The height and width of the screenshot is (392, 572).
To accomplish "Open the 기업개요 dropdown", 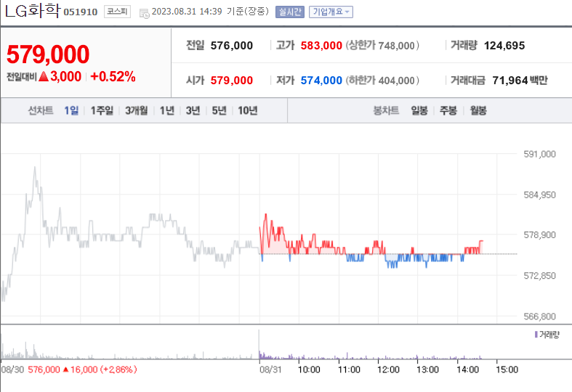I will pyautogui.click(x=331, y=12).
